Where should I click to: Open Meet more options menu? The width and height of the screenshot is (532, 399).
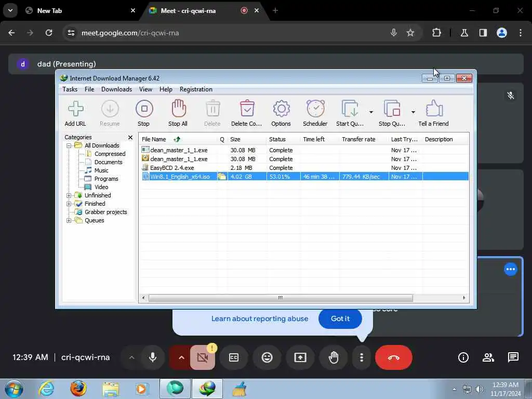coord(362,357)
